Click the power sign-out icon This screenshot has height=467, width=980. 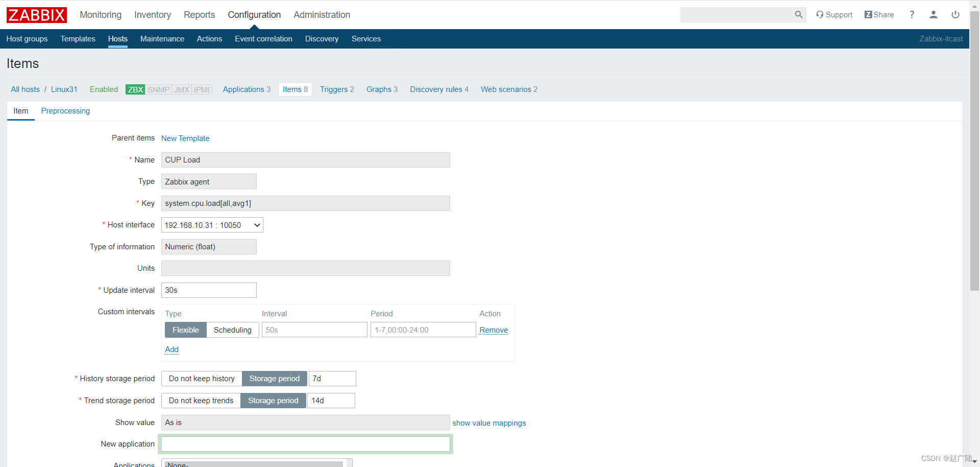955,15
